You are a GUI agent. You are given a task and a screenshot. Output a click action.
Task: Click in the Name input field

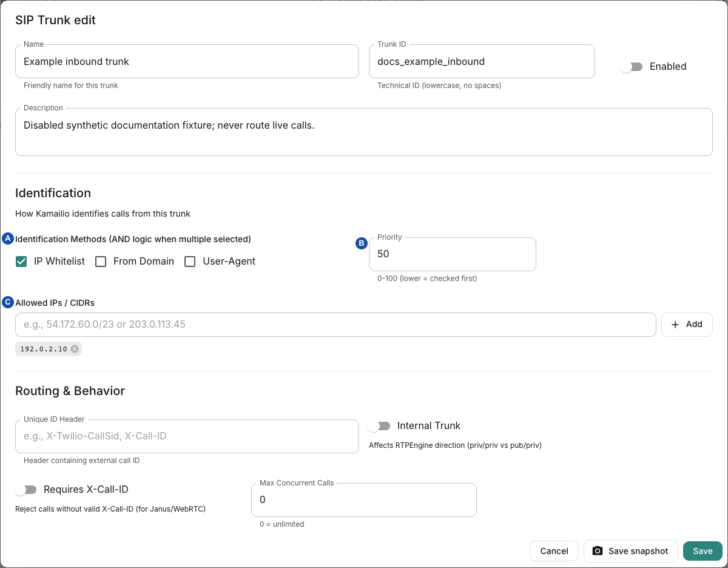click(x=187, y=61)
